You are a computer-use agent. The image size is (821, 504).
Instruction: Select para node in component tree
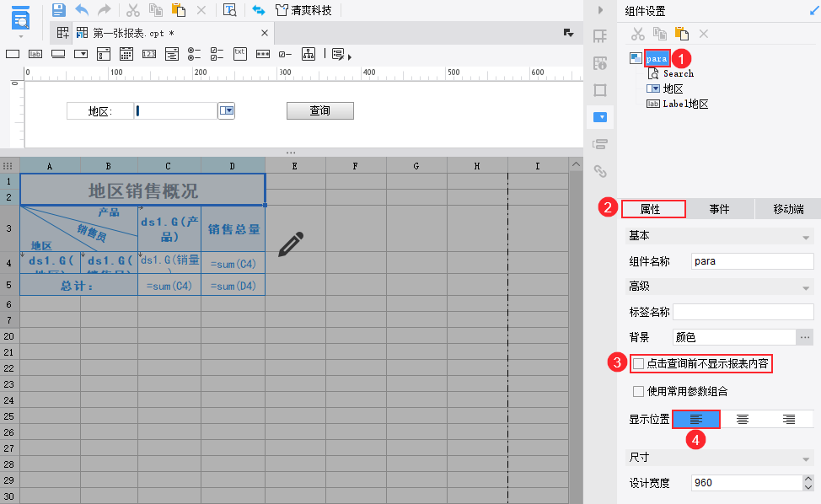click(657, 59)
